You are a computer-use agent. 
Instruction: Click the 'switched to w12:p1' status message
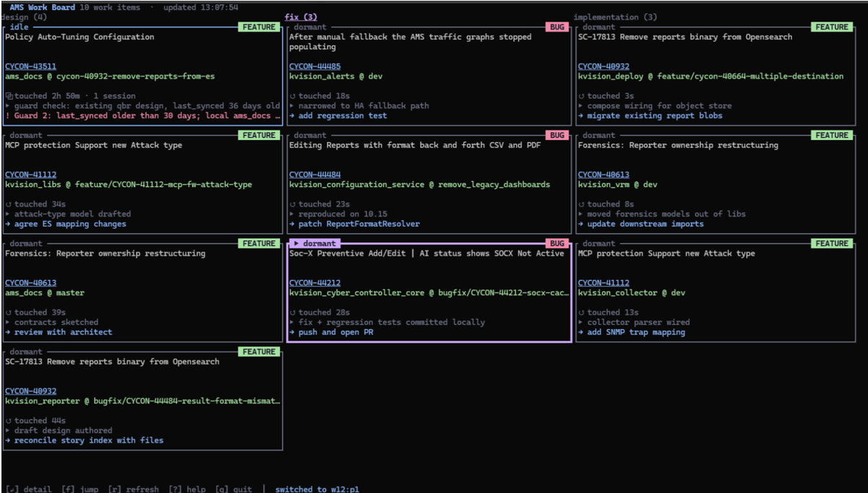click(317, 489)
